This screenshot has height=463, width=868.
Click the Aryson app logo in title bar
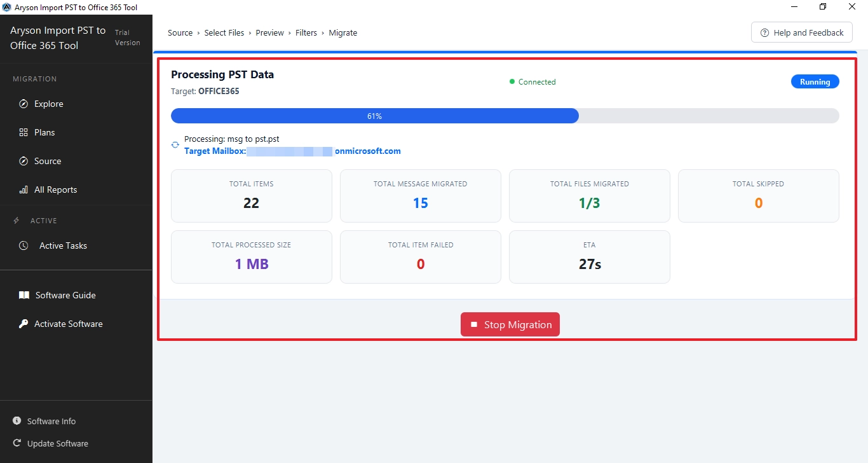coord(7,7)
